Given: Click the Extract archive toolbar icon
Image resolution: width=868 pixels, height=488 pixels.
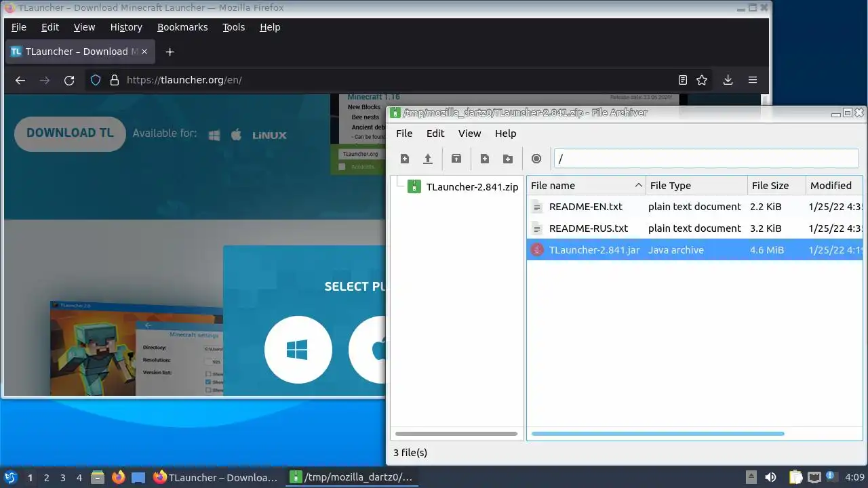Looking at the screenshot, I should pyautogui.click(x=456, y=159).
